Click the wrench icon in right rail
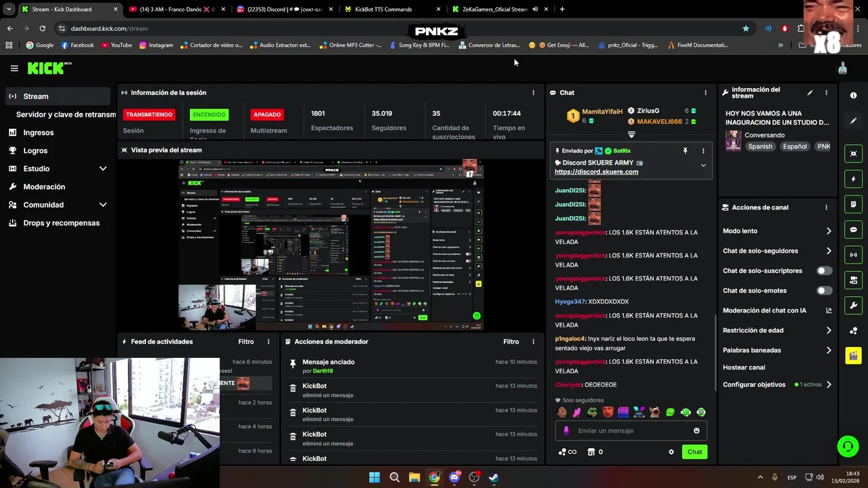This screenshot has width=868, height=488. [x=853, y=305]
